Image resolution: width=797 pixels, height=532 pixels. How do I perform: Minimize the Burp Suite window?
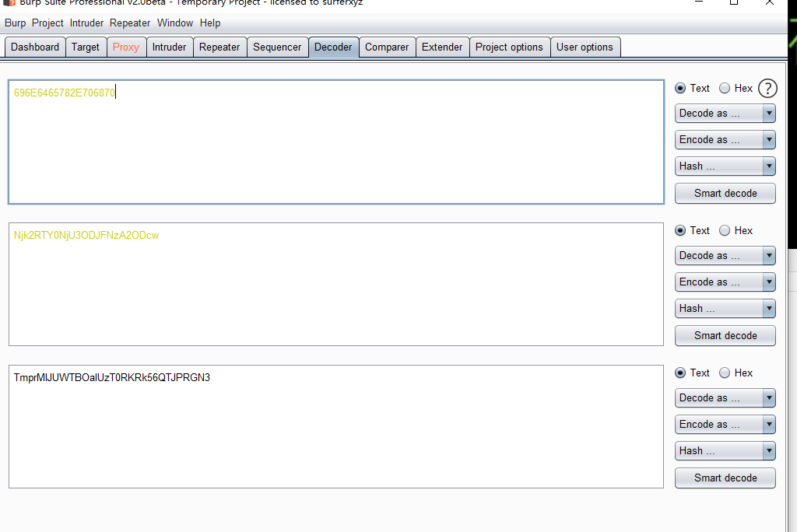click(x=699, y=2)
